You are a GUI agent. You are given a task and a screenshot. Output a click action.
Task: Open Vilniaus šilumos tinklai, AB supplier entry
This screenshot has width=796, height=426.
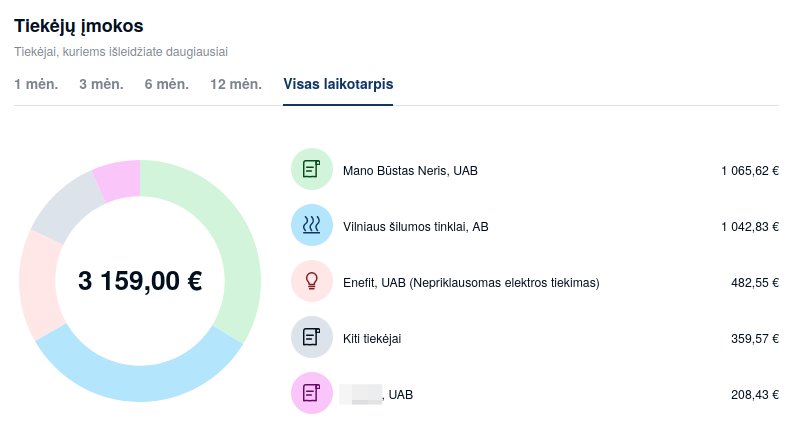pos(416,226)
